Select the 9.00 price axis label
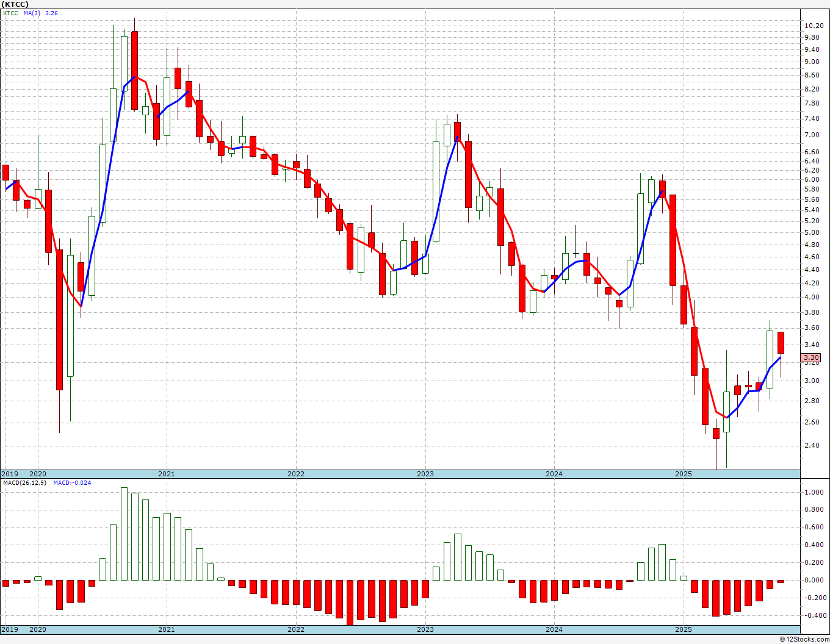 tap(812, 62)
